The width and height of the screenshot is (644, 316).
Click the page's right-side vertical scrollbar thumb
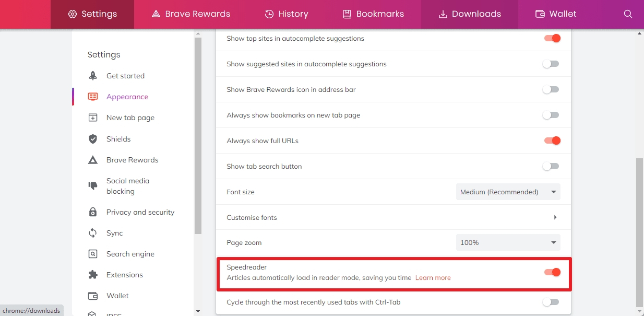click(639, 232)
